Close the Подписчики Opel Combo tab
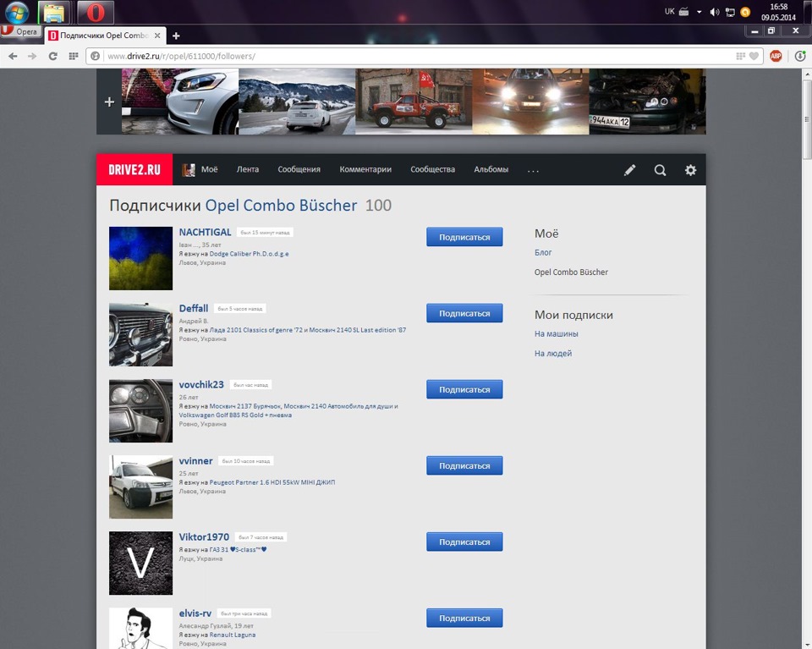 (157, 36)
